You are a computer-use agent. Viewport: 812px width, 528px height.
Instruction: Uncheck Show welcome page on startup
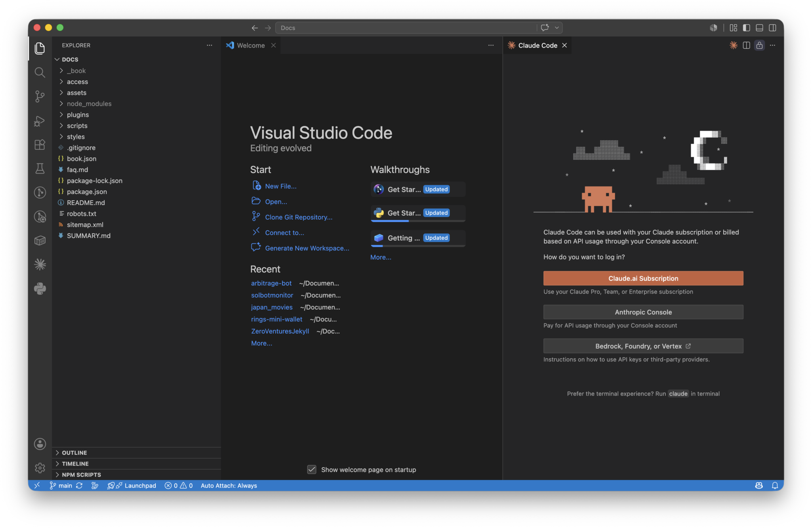tap(312, 469)
